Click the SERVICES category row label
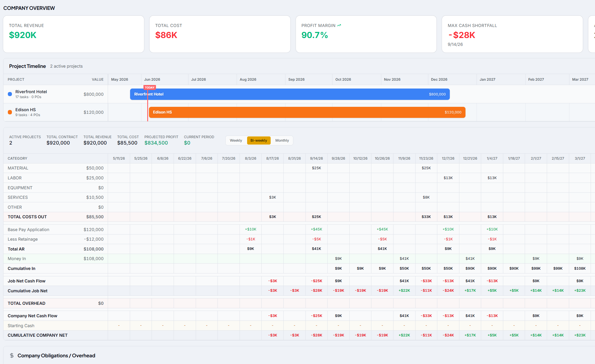 [x=18, y=197]
